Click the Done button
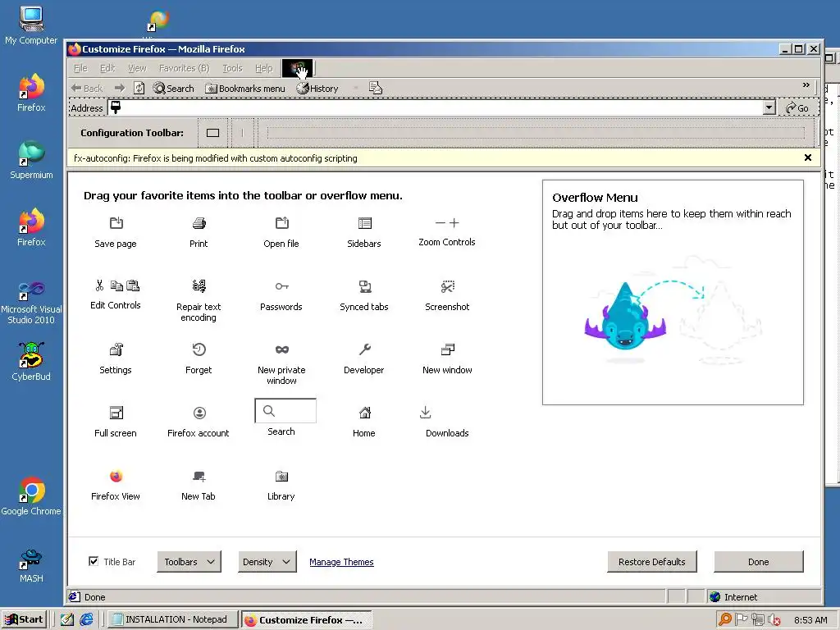This screenshot has height=630, width=840. point(759,561)
